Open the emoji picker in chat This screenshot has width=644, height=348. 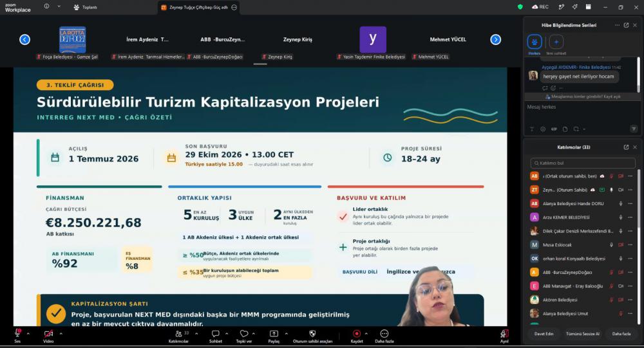pos(543,129)
